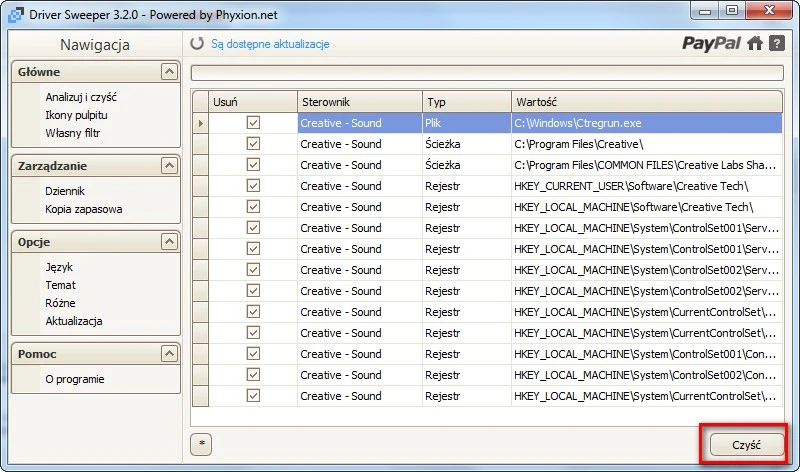The height and width of the screenshot is (472, 800).
Task: Collapse the Główne navigation section
Action: [x=169, y=72]
